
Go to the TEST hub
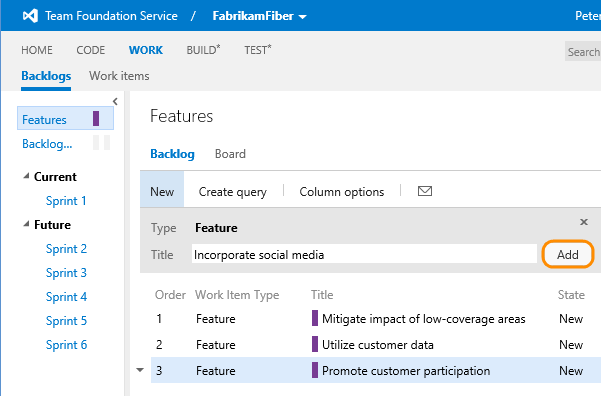(x=258, y=50)
